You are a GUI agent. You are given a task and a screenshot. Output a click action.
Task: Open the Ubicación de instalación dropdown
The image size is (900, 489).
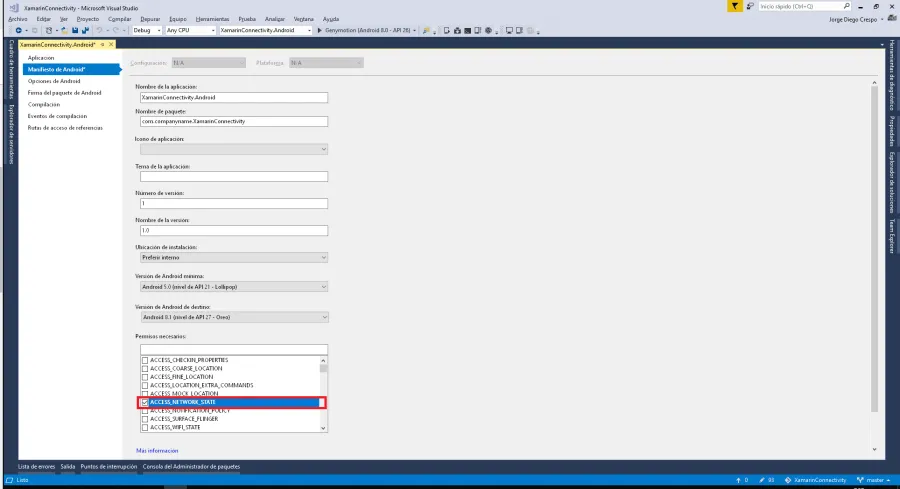point(234,258)
